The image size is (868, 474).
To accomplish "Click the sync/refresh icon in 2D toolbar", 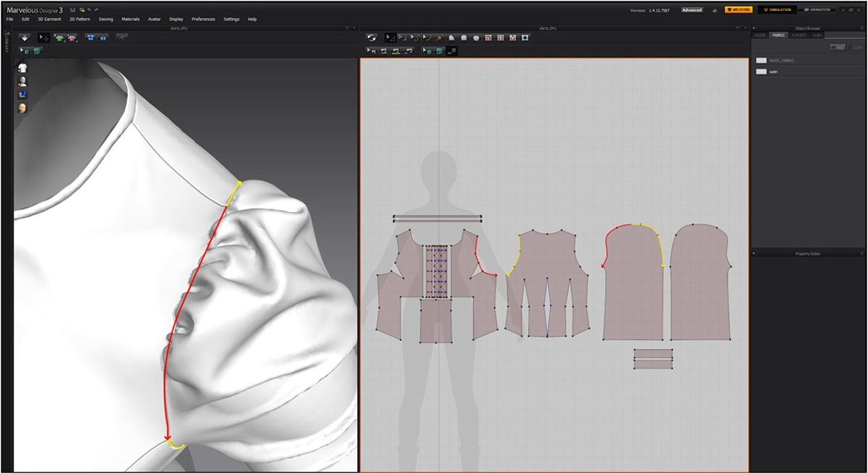I will point(372,38).
